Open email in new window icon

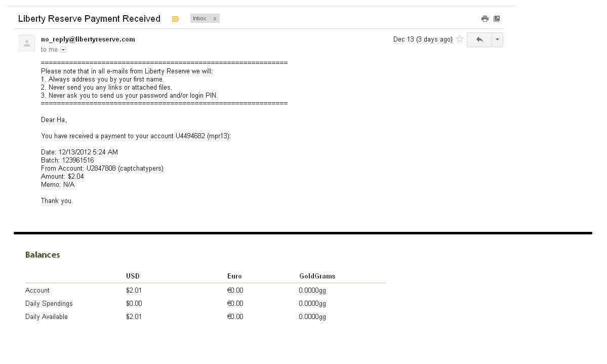pyautogui.click(x=497, y=19)
